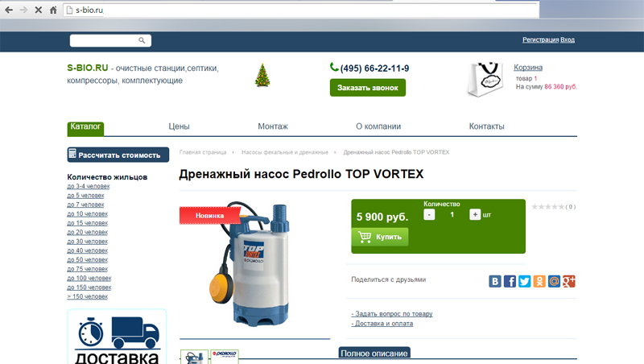This screenshot has height=364, width=644.
Task: Click the search magnifier icon
Action: pyautogui.click(x=142, y=40)
